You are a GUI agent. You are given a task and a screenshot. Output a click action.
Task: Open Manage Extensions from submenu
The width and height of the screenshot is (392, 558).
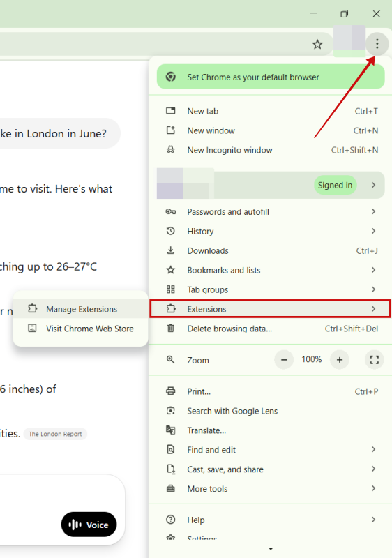click(x=81, y=309)
